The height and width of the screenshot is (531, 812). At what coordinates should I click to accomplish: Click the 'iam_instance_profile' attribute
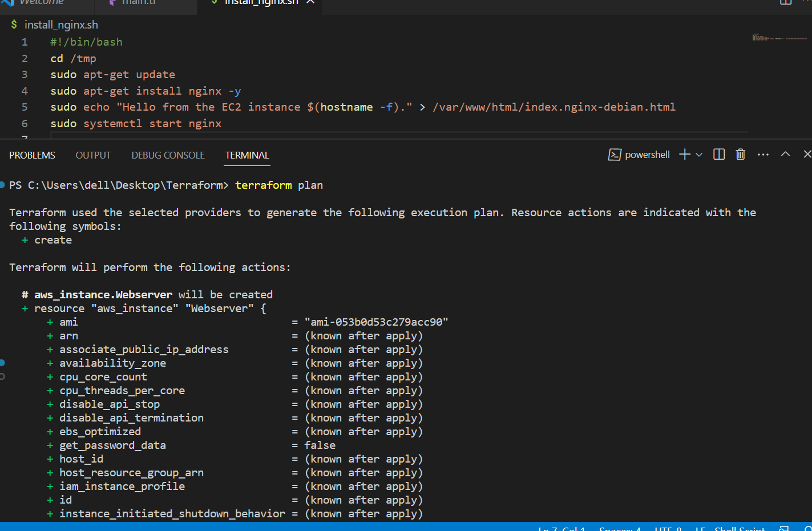point(122,486)
